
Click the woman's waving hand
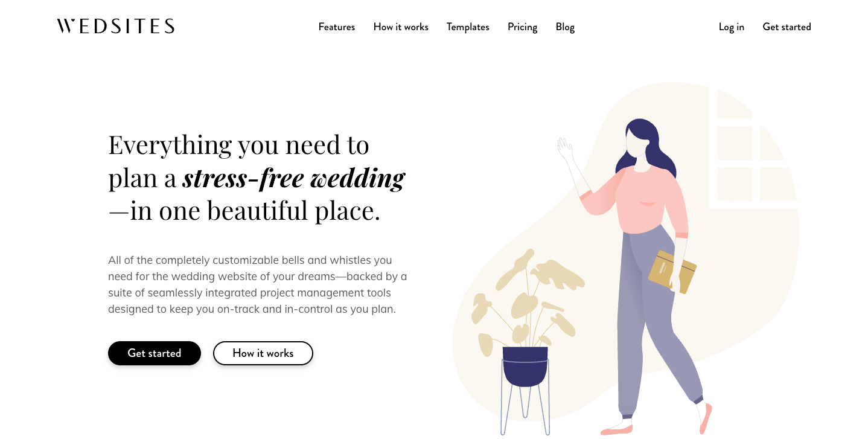(x=564, y=149)
